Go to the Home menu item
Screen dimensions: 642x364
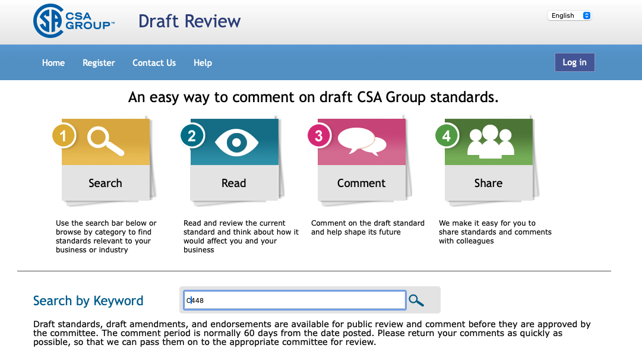click(53, 62)
